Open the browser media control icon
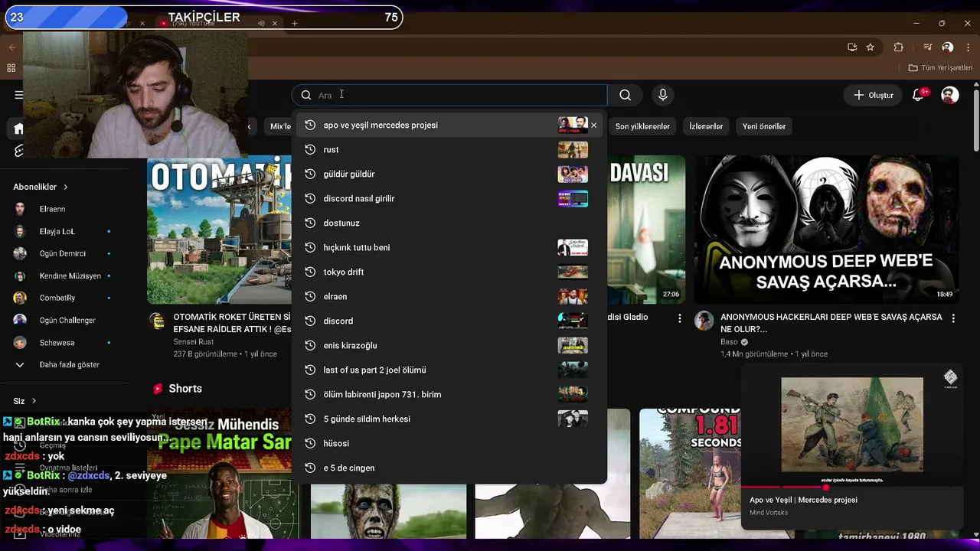Image resolution: width=980 pixels, height=551 pixels. click(928, 47)
